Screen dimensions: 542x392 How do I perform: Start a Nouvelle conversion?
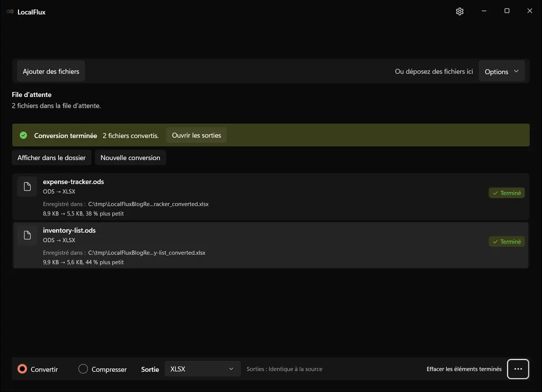131,158
